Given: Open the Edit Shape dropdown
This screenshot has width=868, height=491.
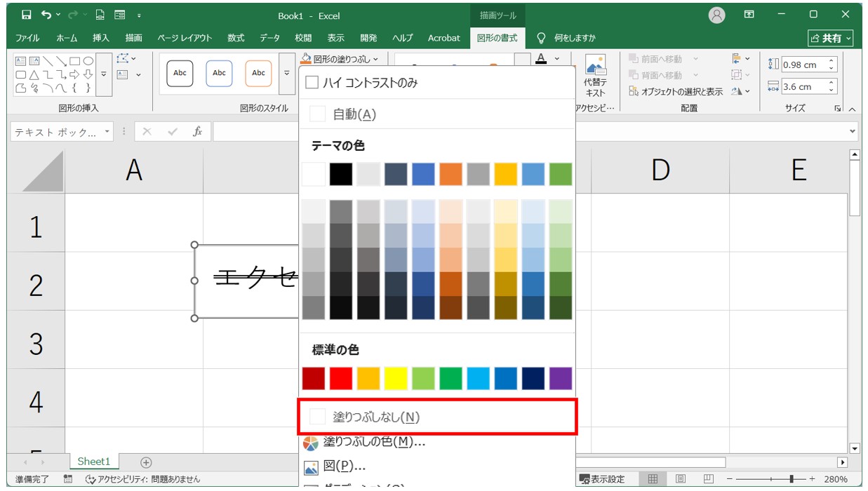Looking at the screenshot, I should click(x=127, y=59).
